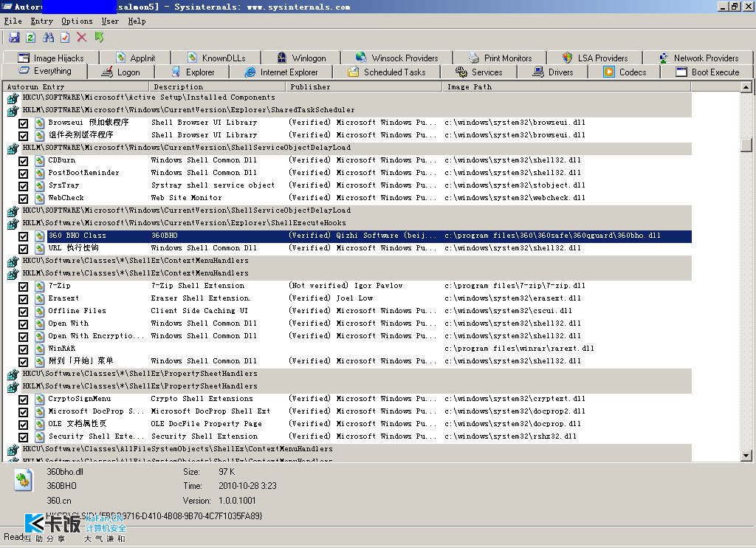Toggle the URL 执行挂钩 entry checkbox

[x=23, y=248]
